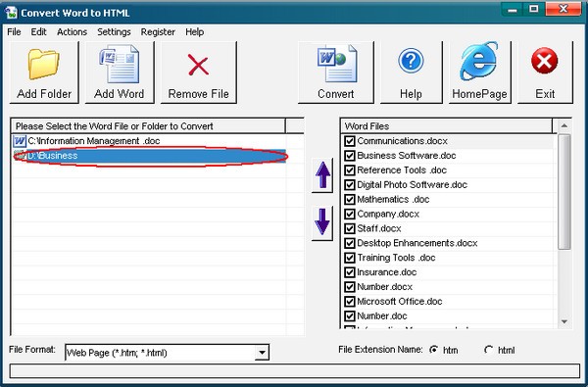Viewport: 588px width, 387px height.
Task: Uncheck Microsoft Office.doc checkbox
Action: point(350,302)
